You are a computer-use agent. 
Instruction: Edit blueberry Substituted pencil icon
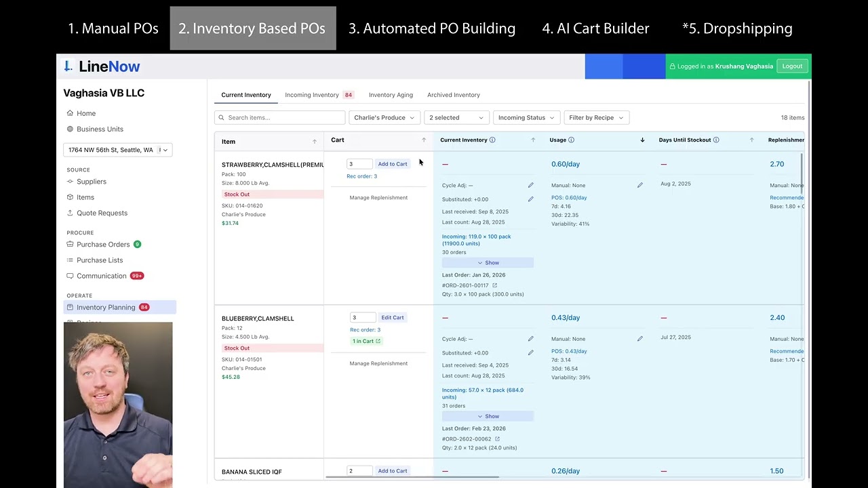click(531, 352)
